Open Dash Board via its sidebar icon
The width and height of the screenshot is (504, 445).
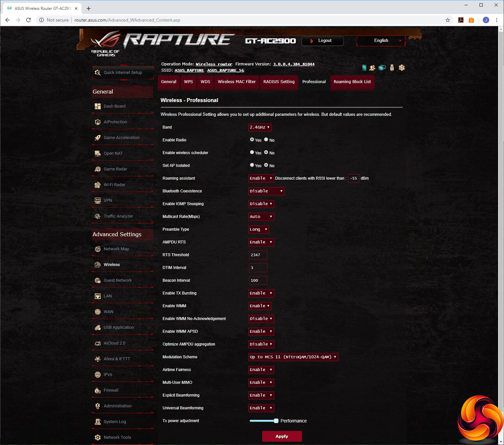97,106
